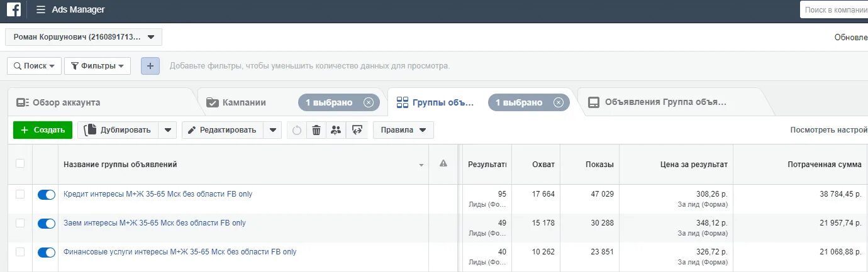Open the Facebook logo home icon

13,9
